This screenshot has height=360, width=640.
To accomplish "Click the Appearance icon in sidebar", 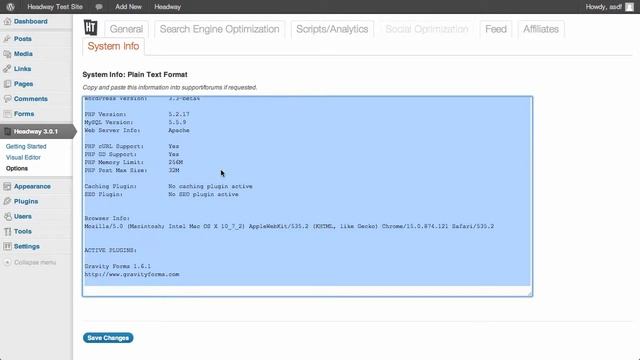I will click(7, 187).
